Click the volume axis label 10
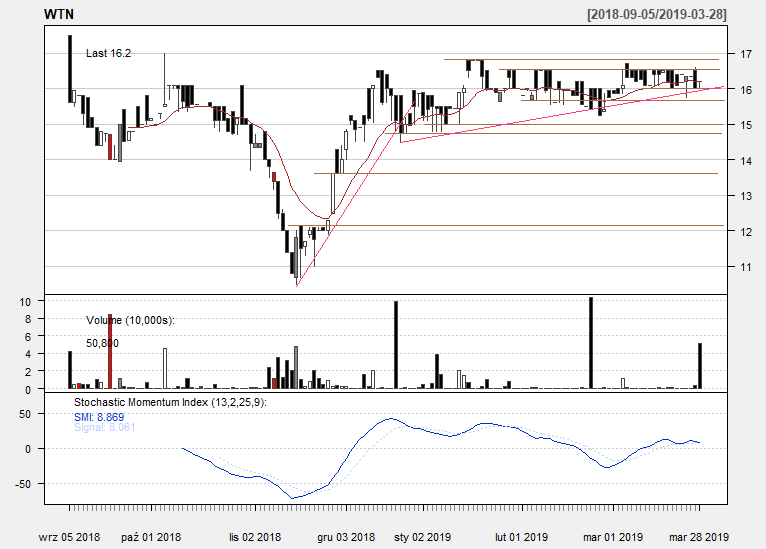Screen dimensions: 766x549 point(25,302)
